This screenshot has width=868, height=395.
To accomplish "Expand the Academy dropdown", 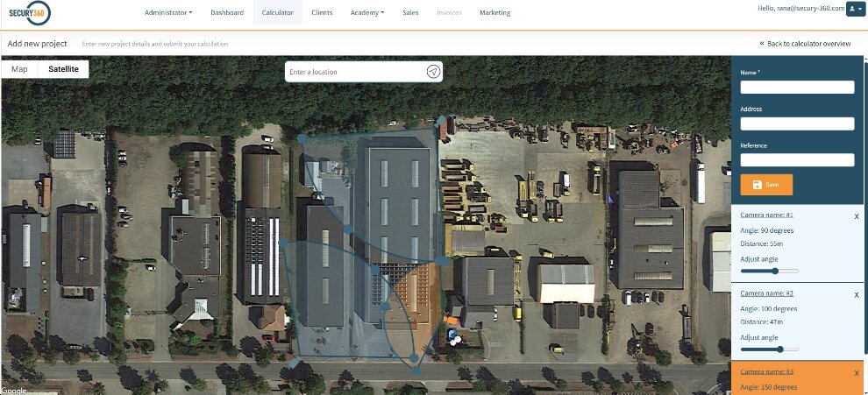I will (367, 13).
